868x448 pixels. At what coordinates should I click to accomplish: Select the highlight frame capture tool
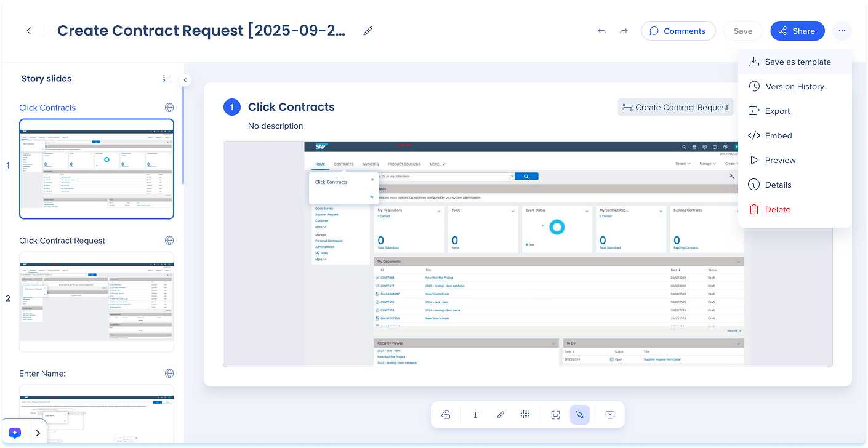click(x=555, y=415)
